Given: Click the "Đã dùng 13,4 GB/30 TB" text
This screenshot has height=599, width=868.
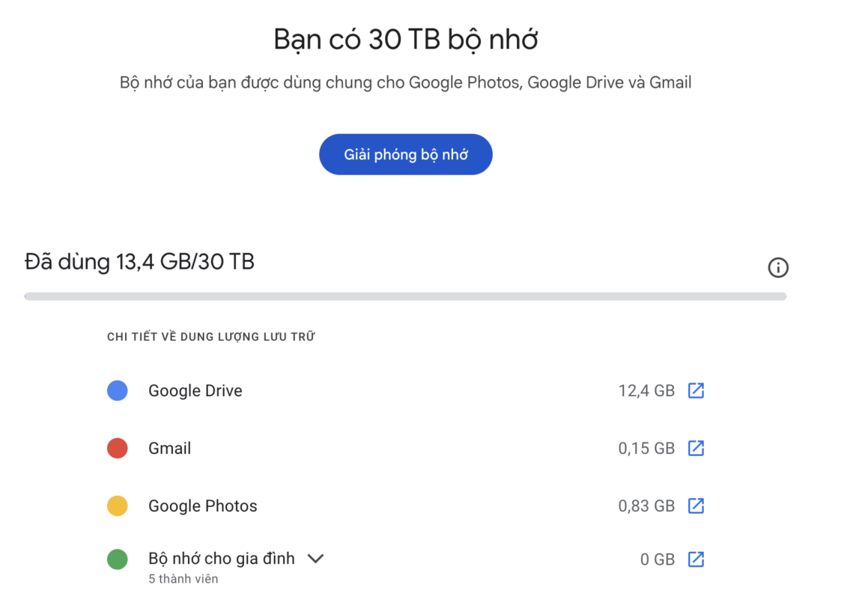Looking at the screenshot, I should tap(140, 262).
